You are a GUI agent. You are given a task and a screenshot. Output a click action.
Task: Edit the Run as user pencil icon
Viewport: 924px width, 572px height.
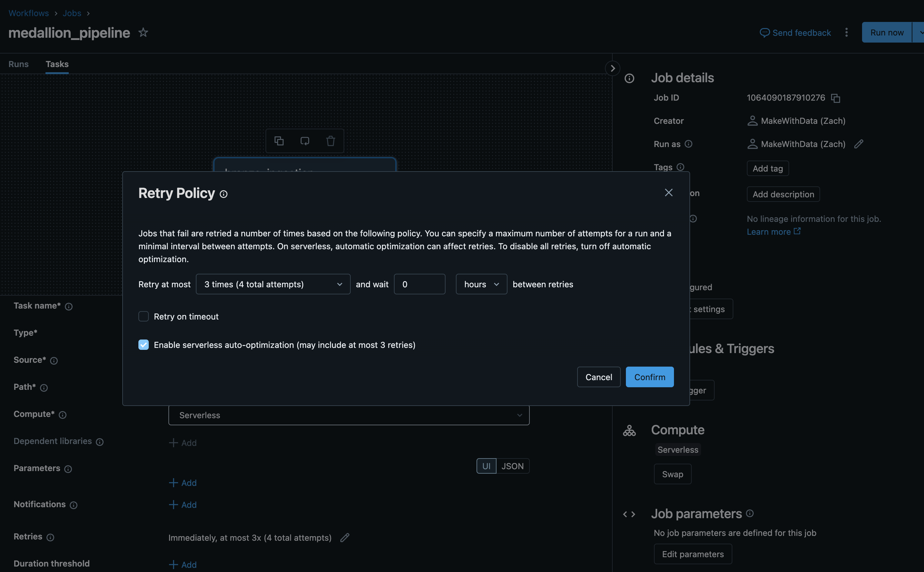(859, 144)
